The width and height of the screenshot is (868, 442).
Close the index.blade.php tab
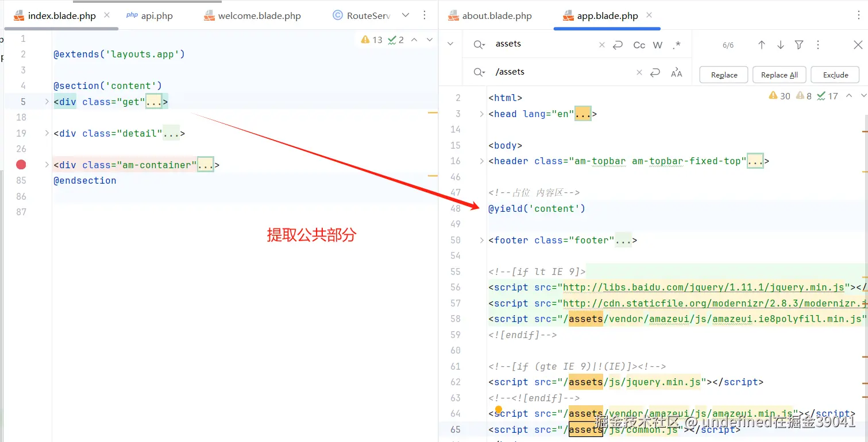click(107, 15)
